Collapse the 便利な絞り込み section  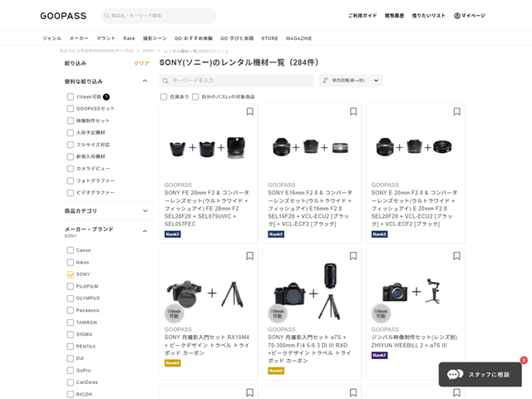coord(145,81)
